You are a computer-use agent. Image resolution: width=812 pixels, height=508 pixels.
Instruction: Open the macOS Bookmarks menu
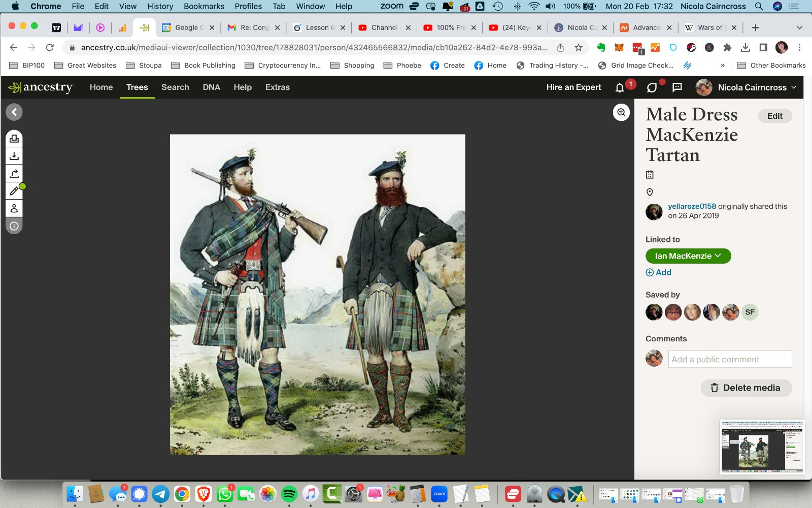204,6
